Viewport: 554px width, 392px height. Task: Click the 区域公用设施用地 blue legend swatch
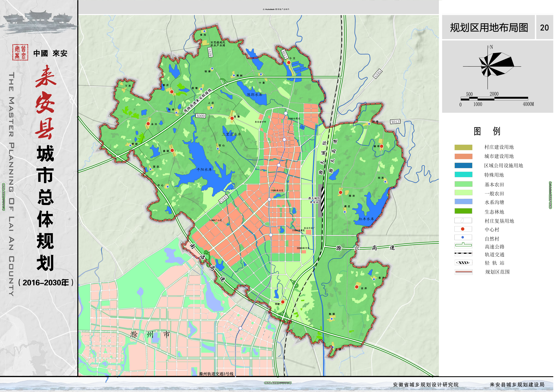(x=464, y=165)
